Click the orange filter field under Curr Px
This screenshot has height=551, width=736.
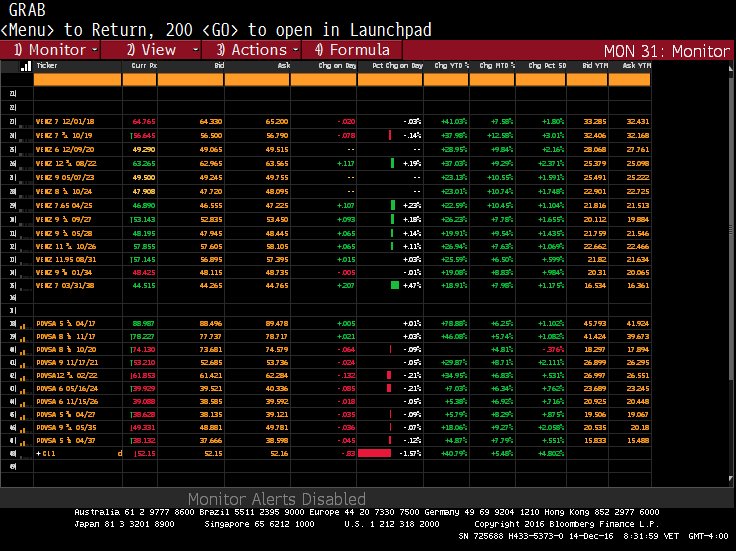click(139, 80)
